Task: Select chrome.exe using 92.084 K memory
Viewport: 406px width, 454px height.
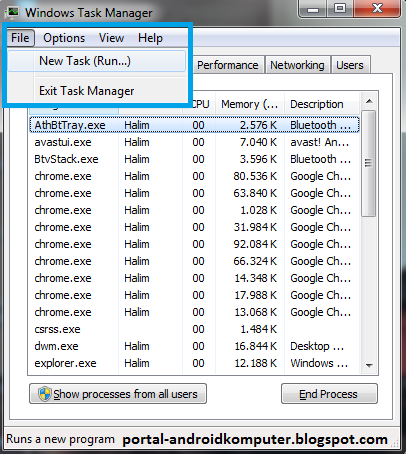Action: click(x=194, y=244)
